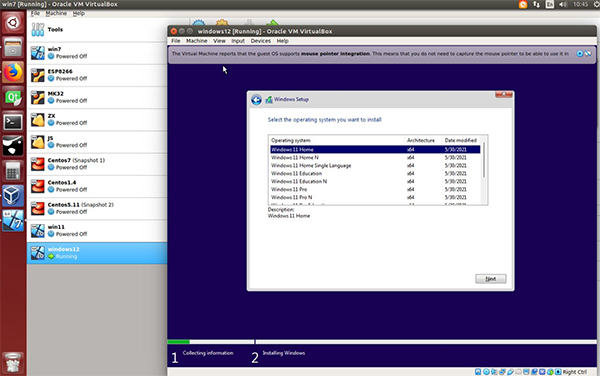This screenshot has width=600, height=376.
Task: Select the Windows 11 Pro row
Action: (375, 189)
